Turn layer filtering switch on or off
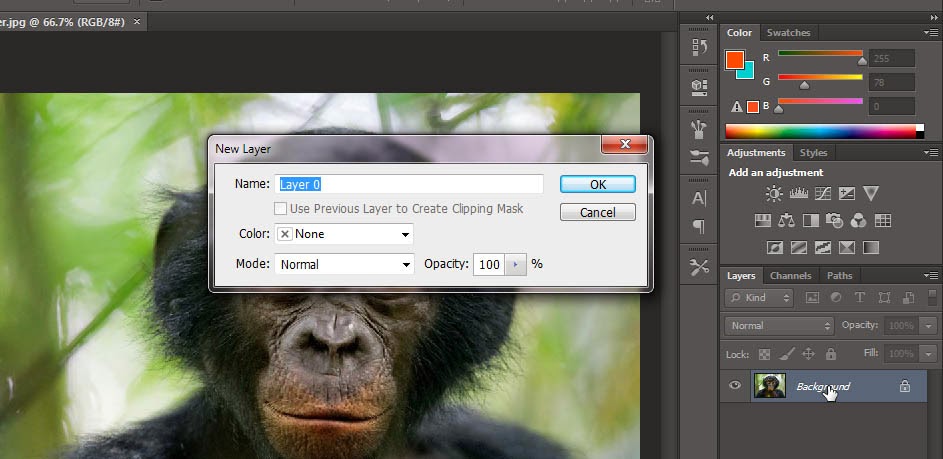This screenshot has width=943, height=459. coord(932,296)
